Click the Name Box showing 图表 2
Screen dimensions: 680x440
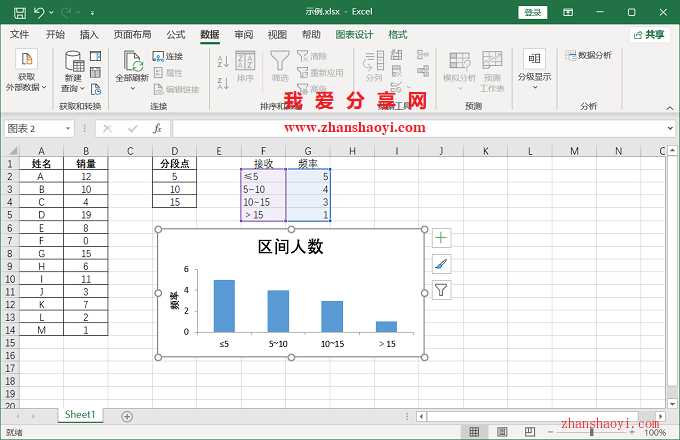coord(35,128)
